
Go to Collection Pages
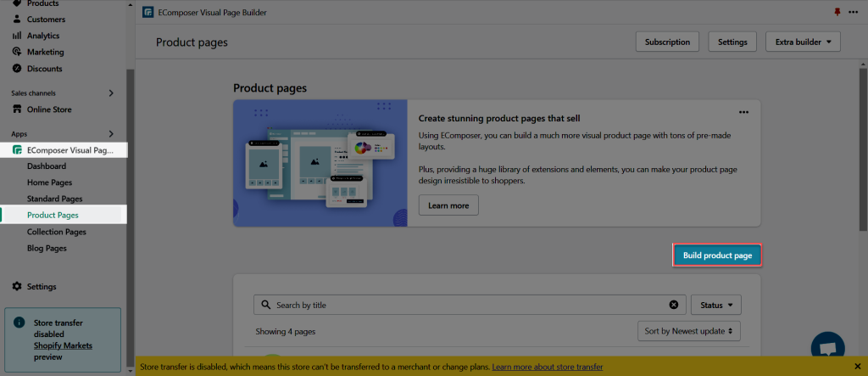coord(57,232)
